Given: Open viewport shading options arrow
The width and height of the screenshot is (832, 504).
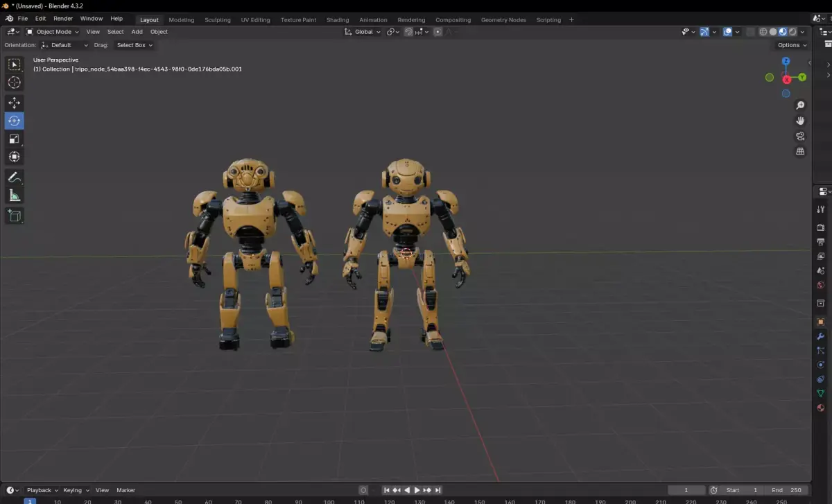Looking at the screenshot, I should [x=803, y=32].
